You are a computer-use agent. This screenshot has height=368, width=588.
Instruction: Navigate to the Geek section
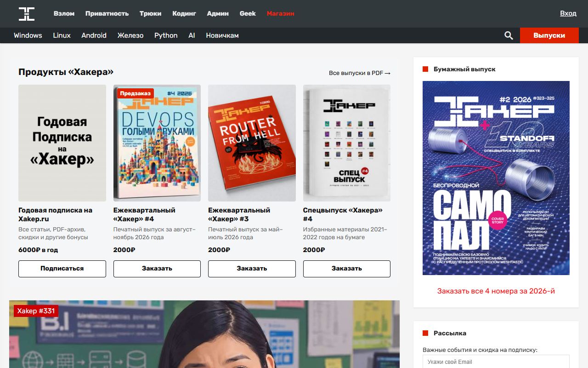coord(248,13)
